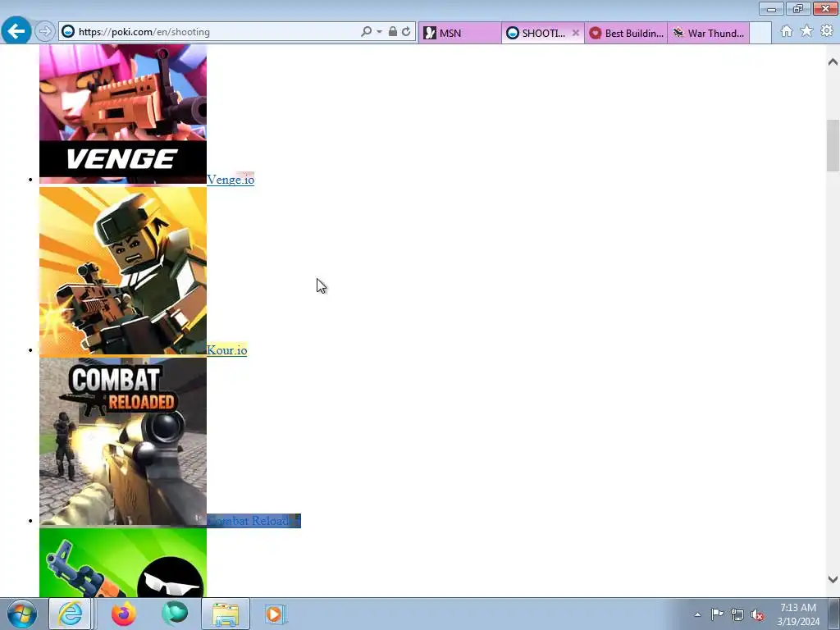
Task: Open the media player taskbar icon
Action: (x=274, y=614)
